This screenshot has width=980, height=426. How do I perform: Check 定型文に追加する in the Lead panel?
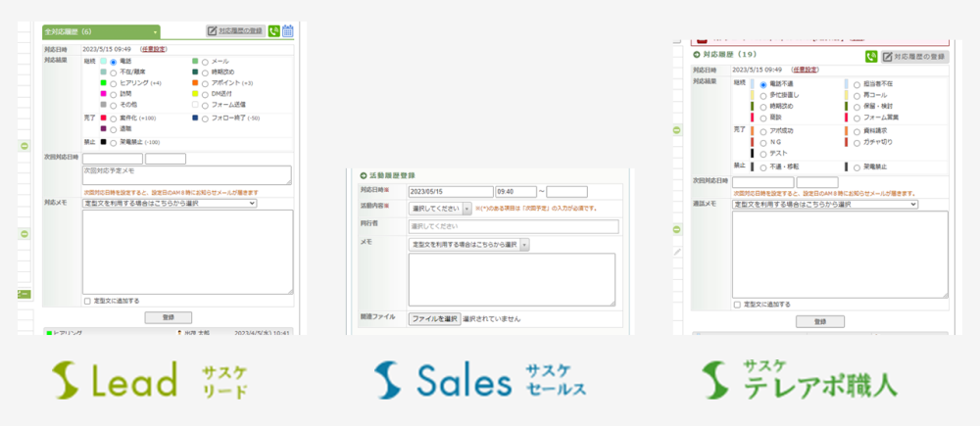coord(88,301)
